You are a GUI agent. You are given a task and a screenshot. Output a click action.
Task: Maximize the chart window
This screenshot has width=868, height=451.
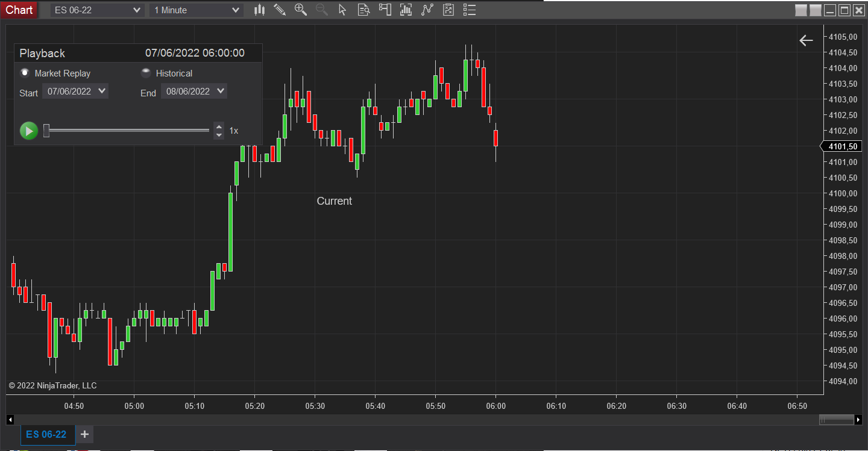pyautogui.click(x=844, y=10)
